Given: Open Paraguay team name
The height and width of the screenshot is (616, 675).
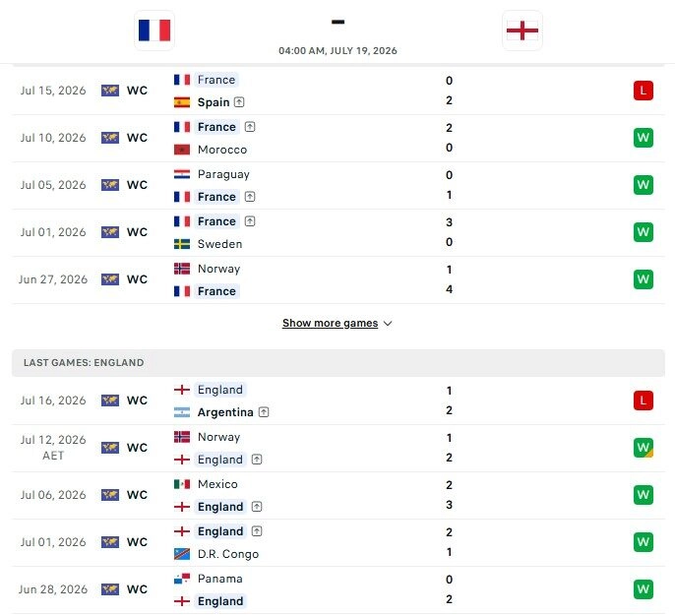Looking at the screenshot, I should click(223, 174).
